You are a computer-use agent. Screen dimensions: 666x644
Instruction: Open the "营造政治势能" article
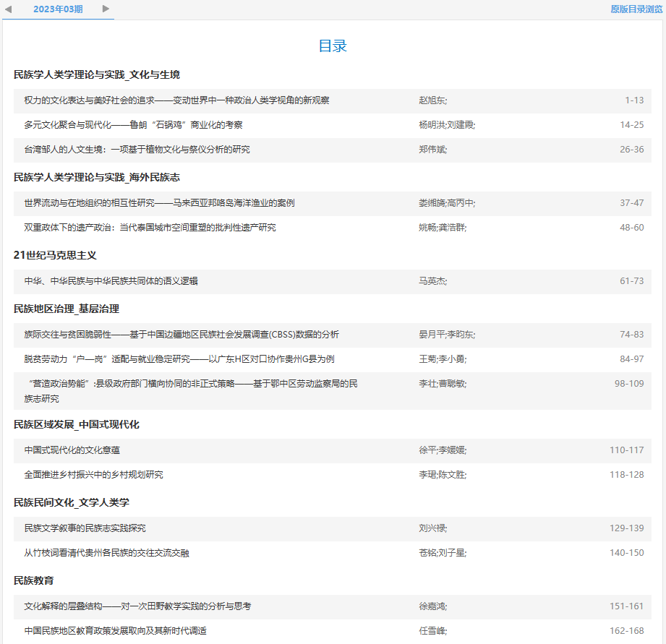click(x=191, y=384)
